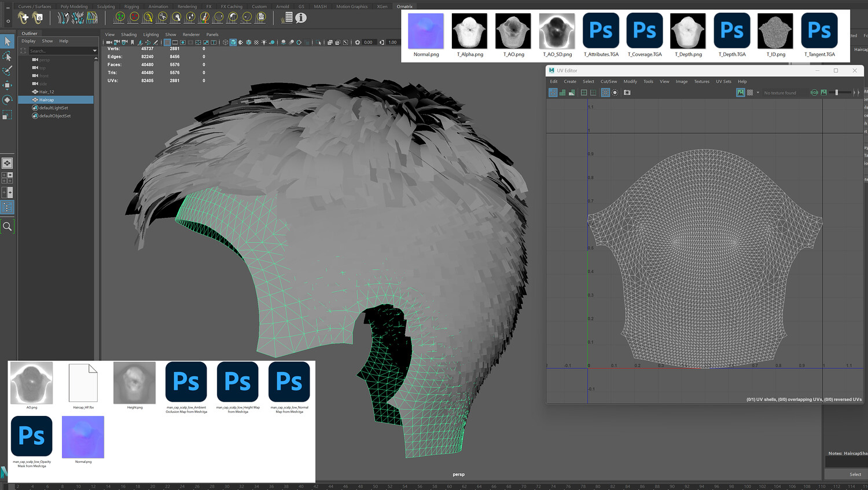Toggle wireframe display in viewport toolbar
The image size is (868, 490).
(x=226, y=42)
